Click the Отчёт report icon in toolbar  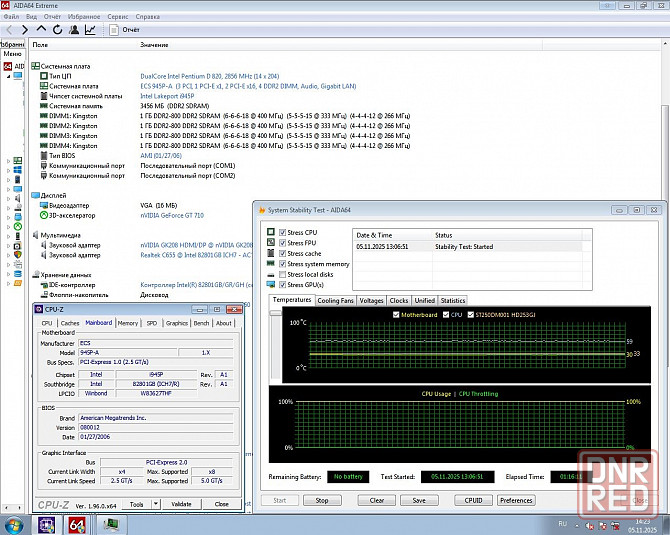pos(113,30)
